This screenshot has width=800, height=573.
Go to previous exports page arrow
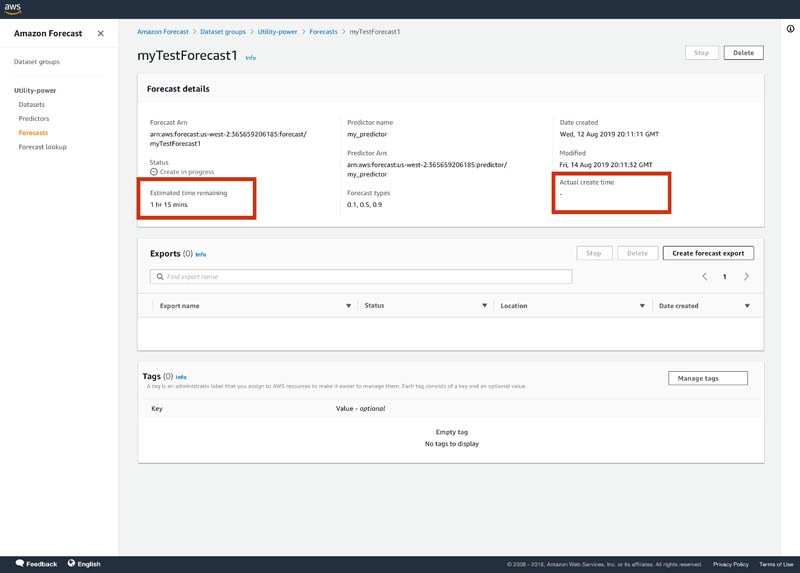pyautogui.click(x=705, y=277)
